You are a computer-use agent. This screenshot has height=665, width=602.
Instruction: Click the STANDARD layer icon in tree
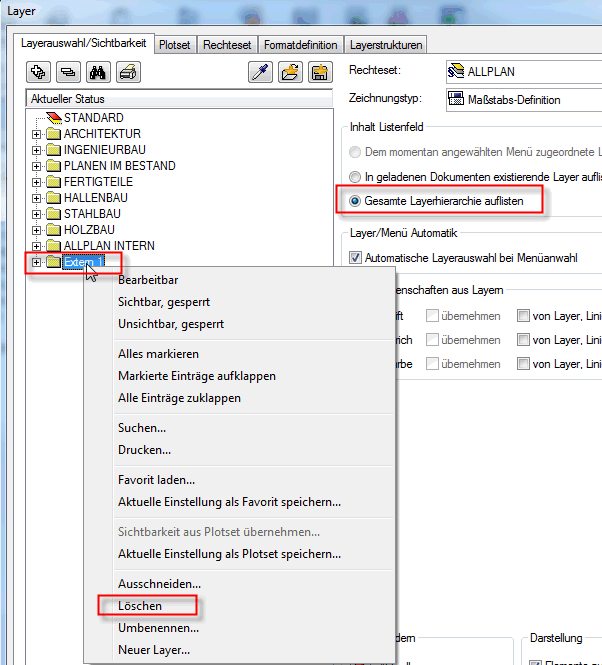(54, 118)
